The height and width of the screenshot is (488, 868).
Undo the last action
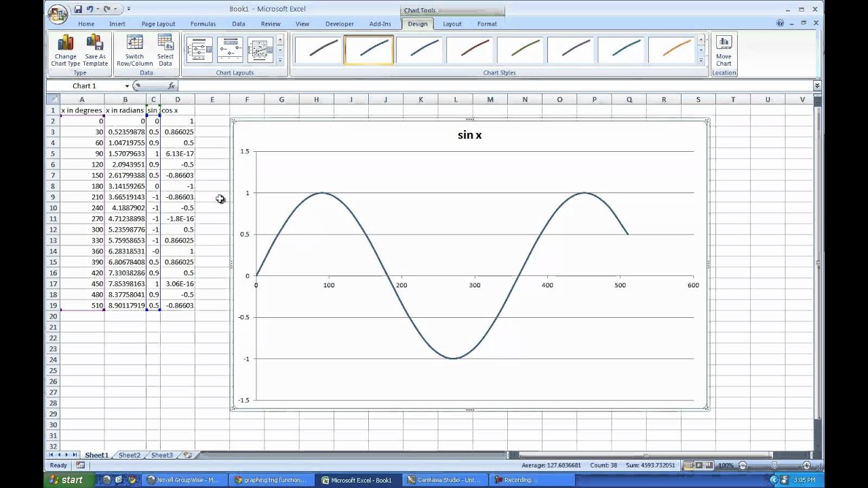tap(90, 9)
